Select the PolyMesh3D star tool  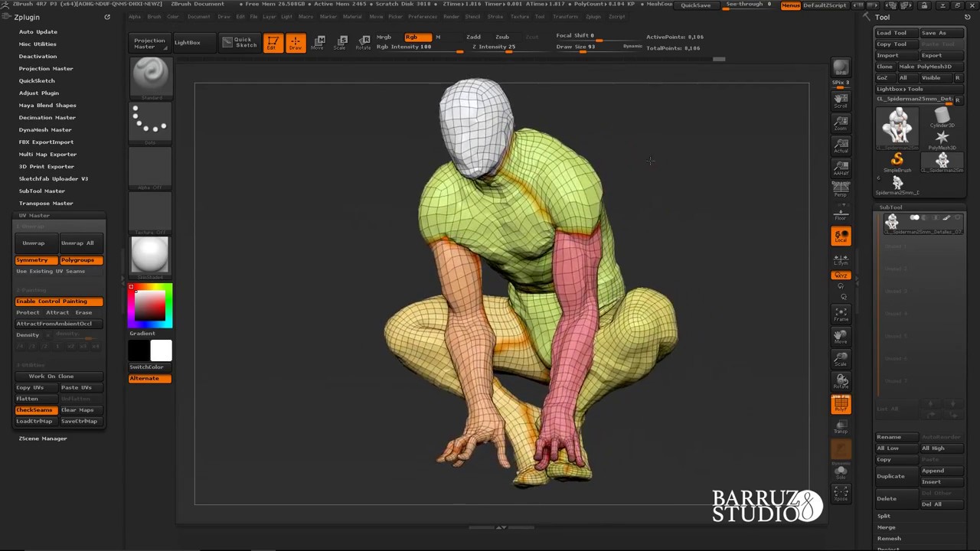coord(942,139)
